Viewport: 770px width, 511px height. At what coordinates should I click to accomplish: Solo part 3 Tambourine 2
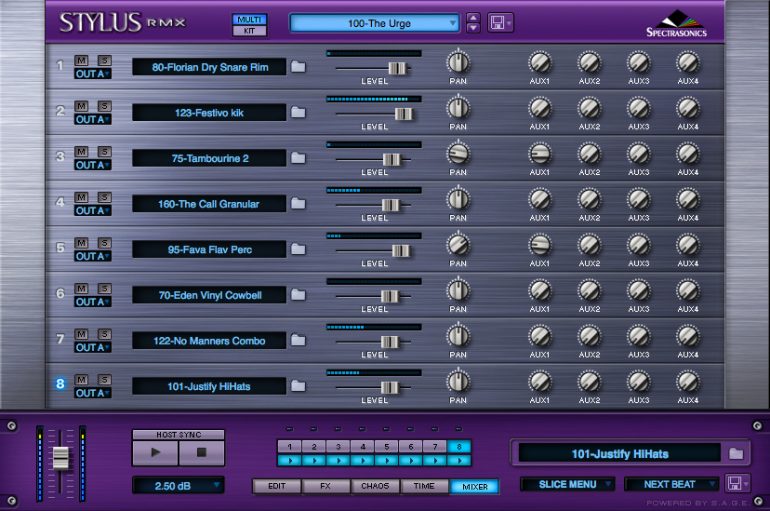104,152
